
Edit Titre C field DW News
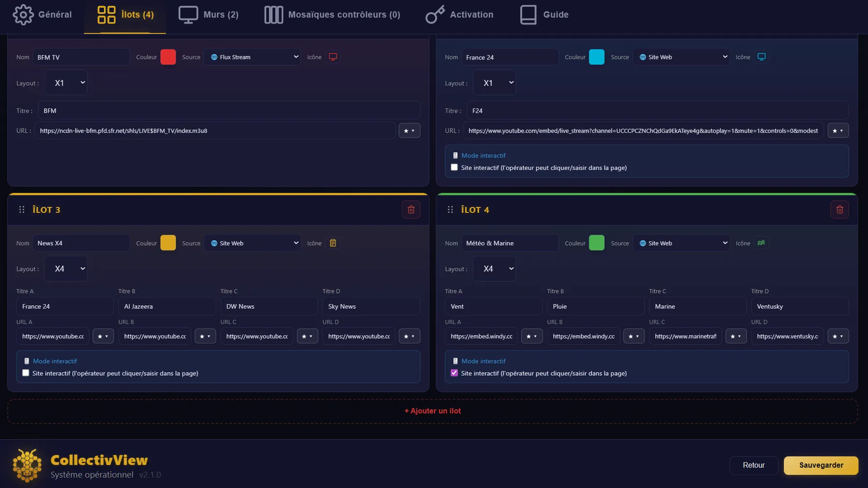269,306
